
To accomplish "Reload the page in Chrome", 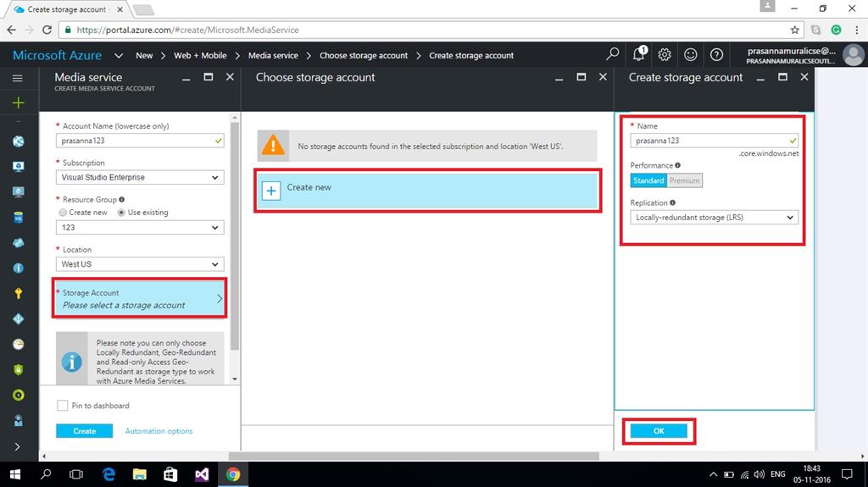I will (x=47, y=30).
